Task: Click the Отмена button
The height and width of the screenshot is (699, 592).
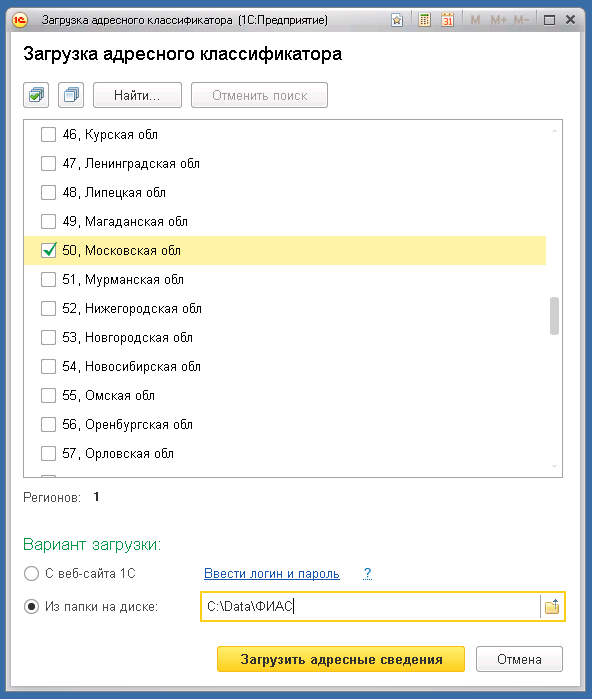Action: [519, 659]
